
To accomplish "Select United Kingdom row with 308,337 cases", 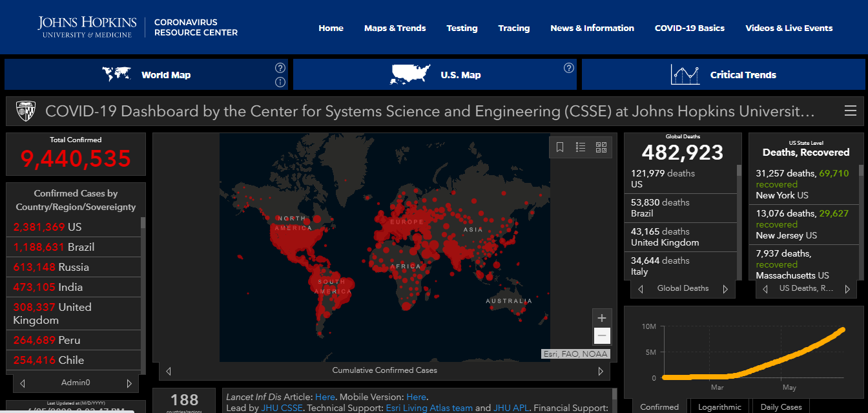I will 74,313.
